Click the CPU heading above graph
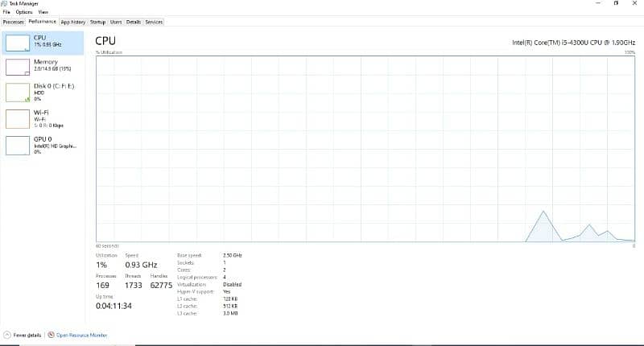Image resolution: width=644 pixels, height=346 pixels. (105, 40)
